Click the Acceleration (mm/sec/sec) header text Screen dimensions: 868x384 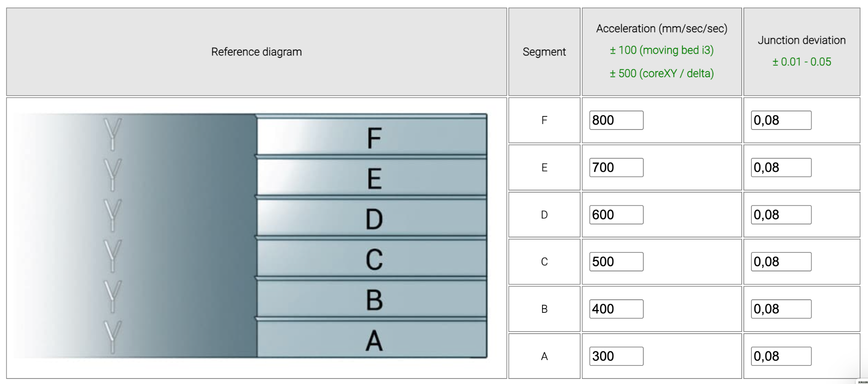662,28
